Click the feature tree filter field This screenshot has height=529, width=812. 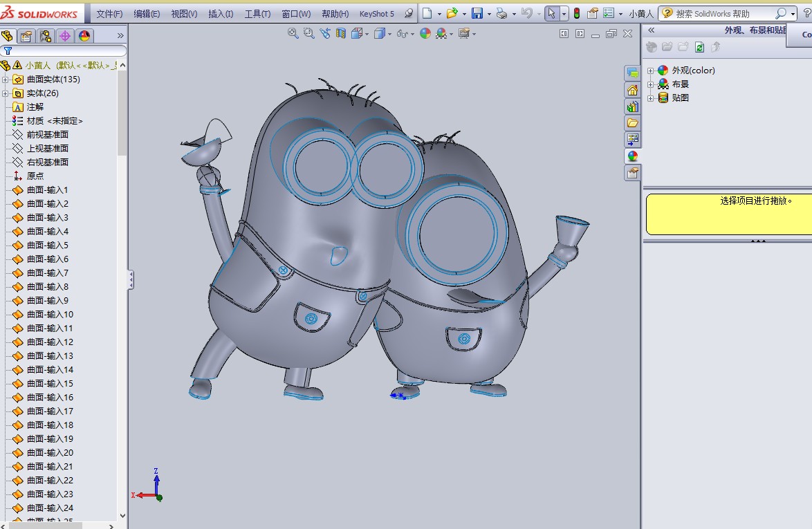pyautogui.click(x=63, y=50)
